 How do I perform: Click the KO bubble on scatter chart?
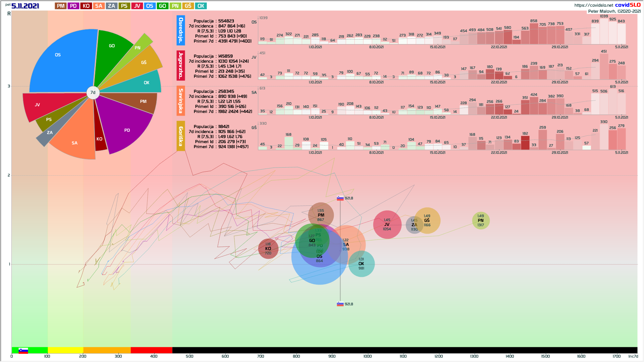pos(268,249)
